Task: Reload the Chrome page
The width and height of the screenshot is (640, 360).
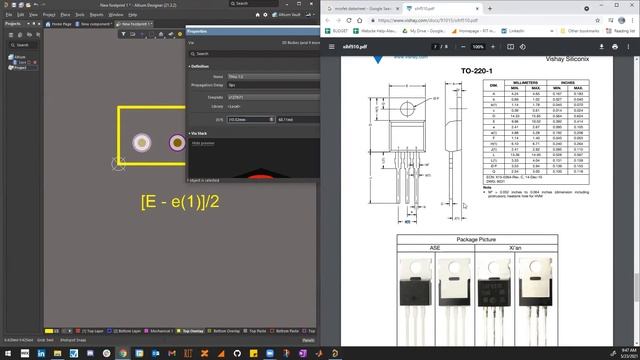Action: pos(349,20)
